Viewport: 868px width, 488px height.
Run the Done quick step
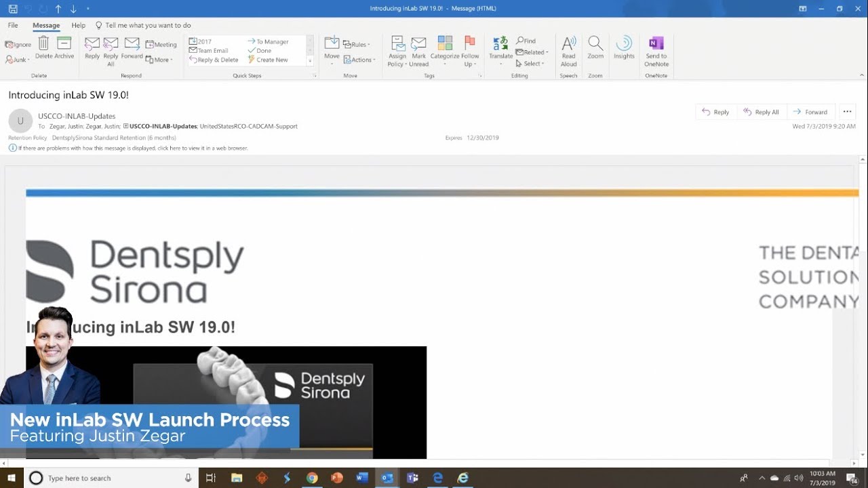click(260, 51)
